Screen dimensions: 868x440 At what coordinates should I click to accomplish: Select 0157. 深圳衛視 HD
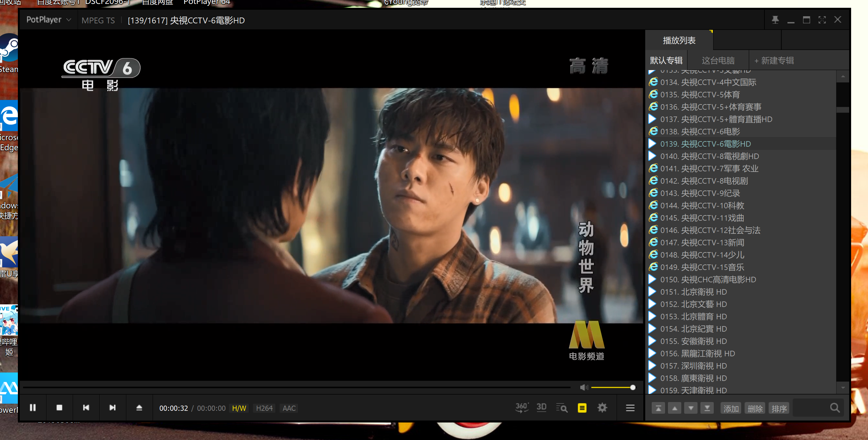point(741,366)
